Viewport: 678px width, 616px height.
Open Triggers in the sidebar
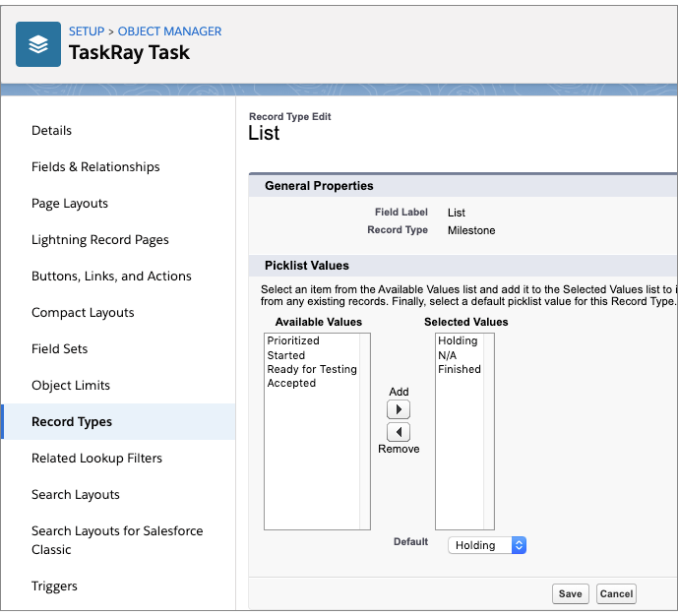click(54, 586)
